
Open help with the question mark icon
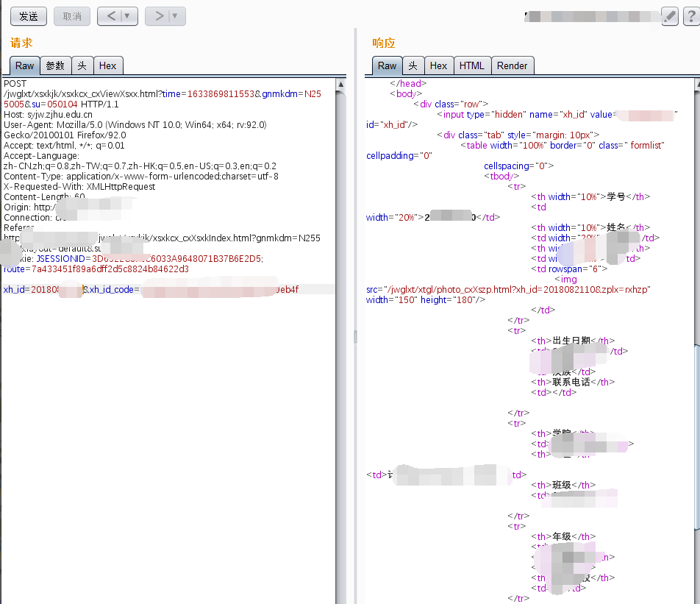click(x=691, y=16)
